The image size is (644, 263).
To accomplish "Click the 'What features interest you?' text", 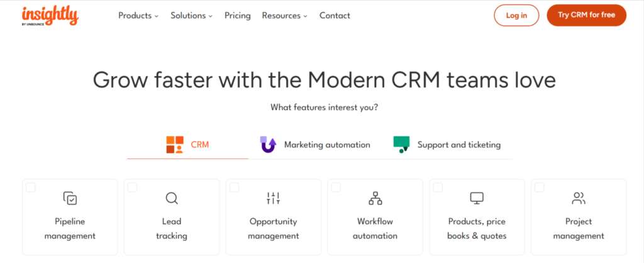I will pyautogui.click(x=324, y=108).
